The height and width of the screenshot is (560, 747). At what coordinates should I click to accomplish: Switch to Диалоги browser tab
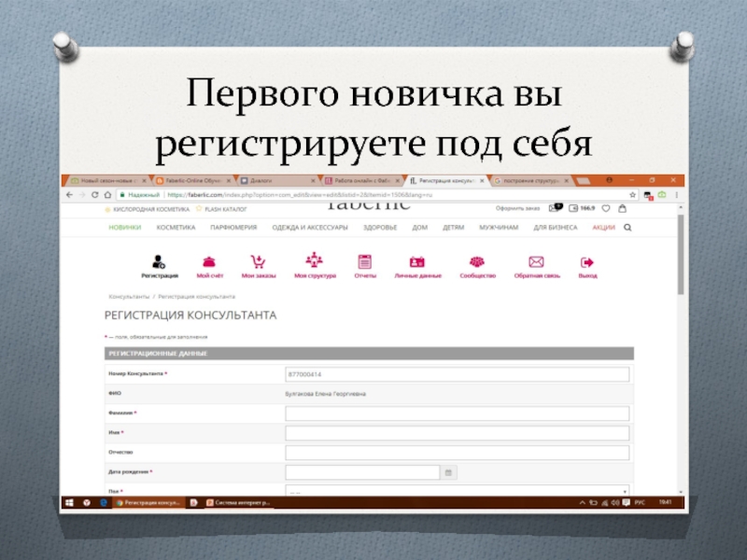[x=275, y=181]
